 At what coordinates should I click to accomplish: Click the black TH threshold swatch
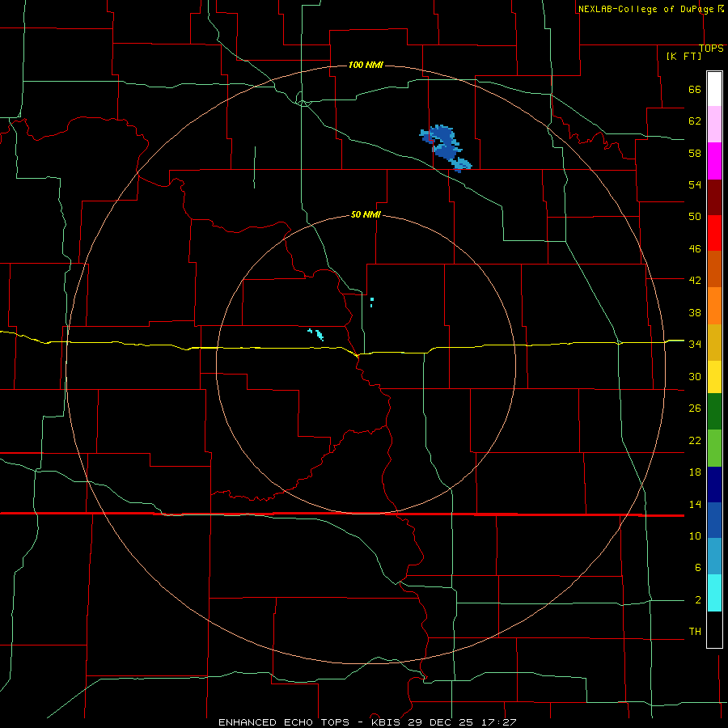[714, 629]
